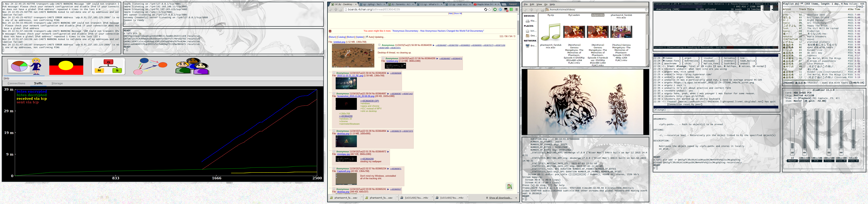This screenshot has width=868, height=204.
Task: Click the black-red flag with yellow circle icon
Action: pos(66,66)
